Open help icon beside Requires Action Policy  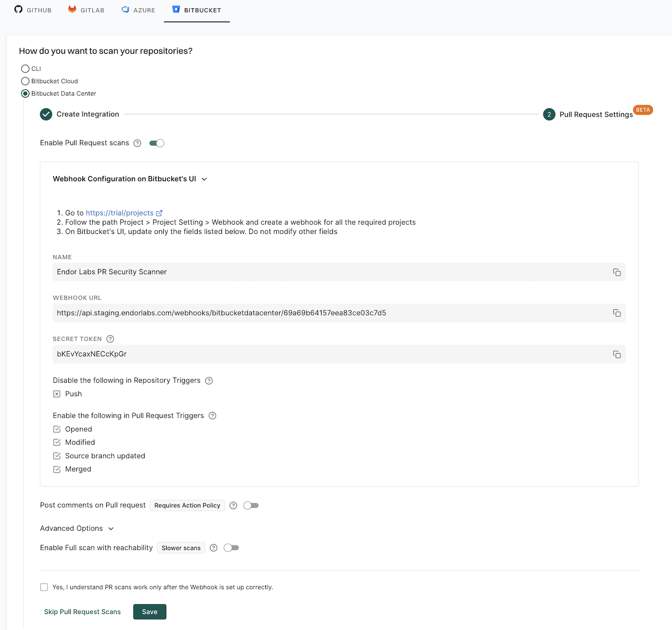(x=233, y=505)
